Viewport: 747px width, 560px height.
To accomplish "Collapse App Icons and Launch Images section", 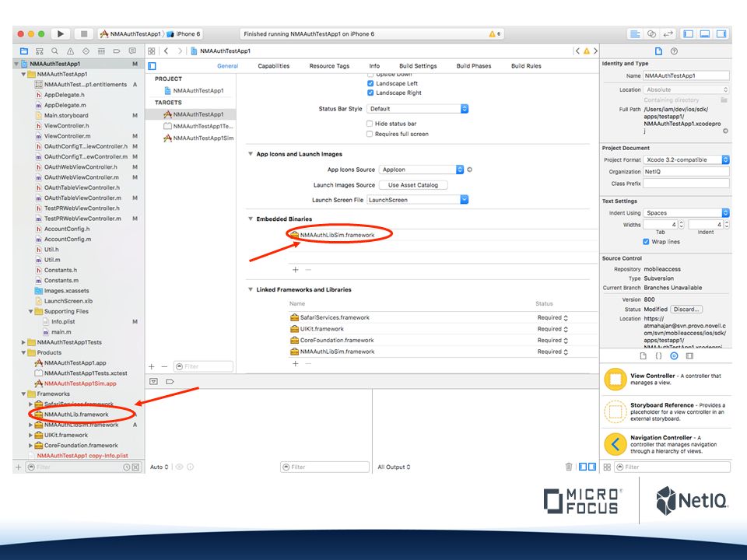I will pyautogui.click(x=250, y=154).
